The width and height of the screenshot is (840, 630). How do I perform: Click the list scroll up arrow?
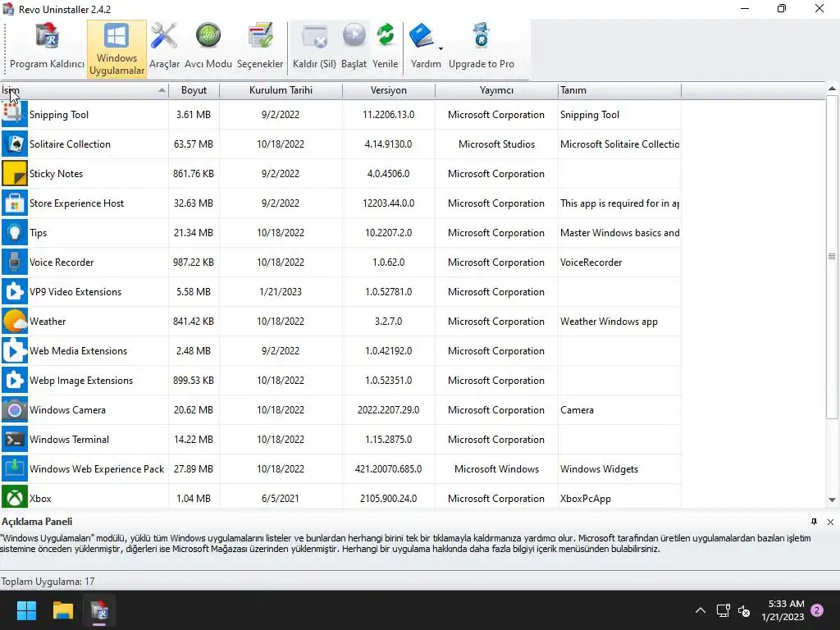832,89
